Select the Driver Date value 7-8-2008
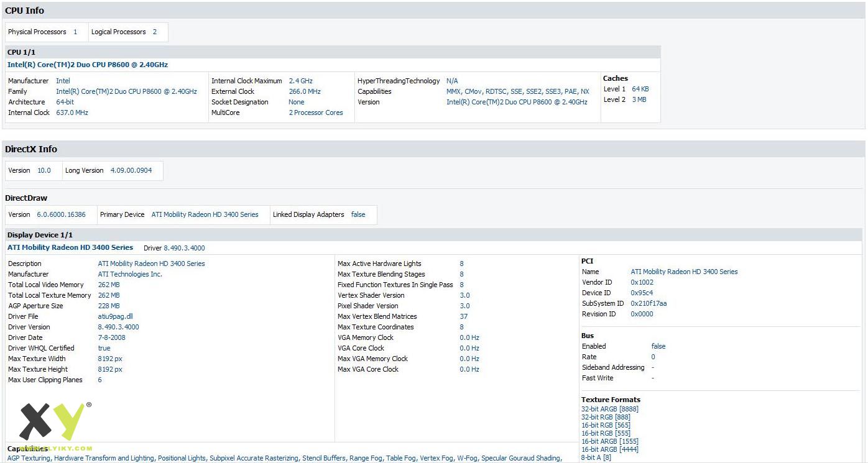This screenshot has width=868, height=463. (x=112, y=337)
